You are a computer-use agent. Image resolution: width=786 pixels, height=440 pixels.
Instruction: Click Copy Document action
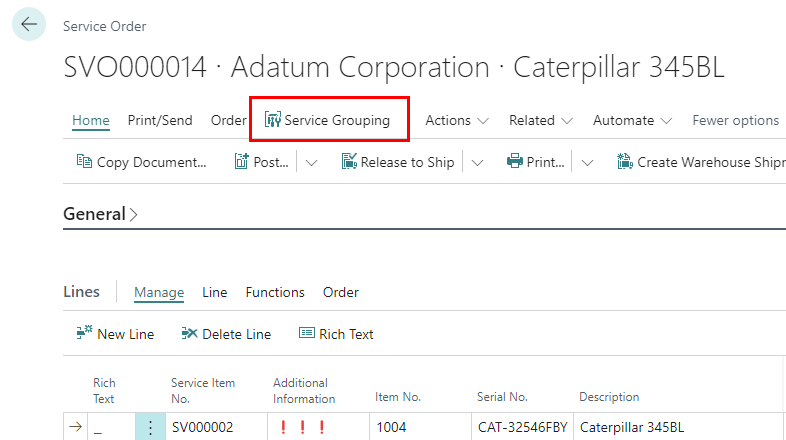pos(142,162)
